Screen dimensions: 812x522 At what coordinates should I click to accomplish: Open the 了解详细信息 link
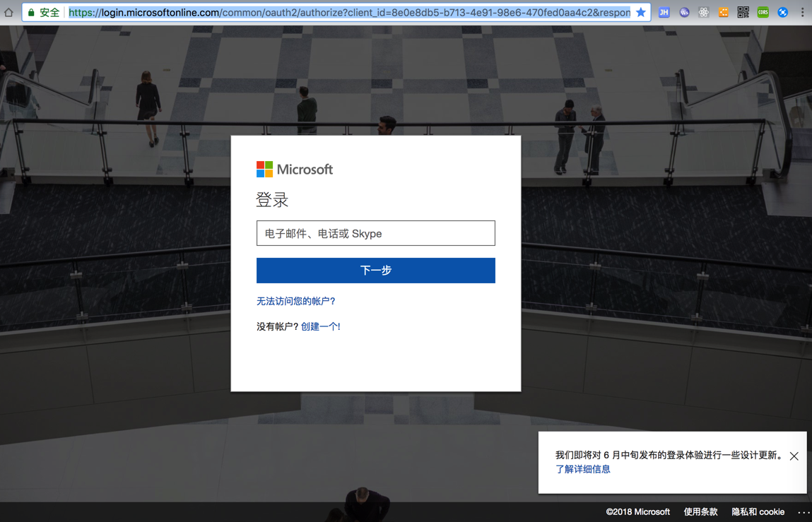pyautogui.click(x=582, y=469)
